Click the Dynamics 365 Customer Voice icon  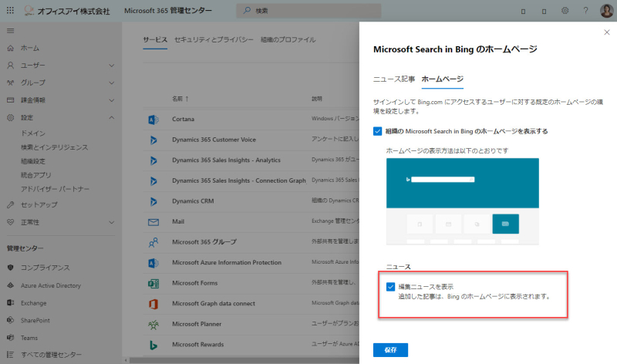click(x=153, y=140)
